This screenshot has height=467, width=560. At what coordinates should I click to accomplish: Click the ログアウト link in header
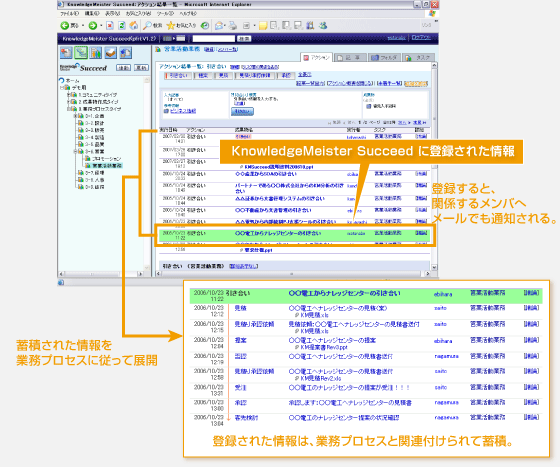point(421,37)
